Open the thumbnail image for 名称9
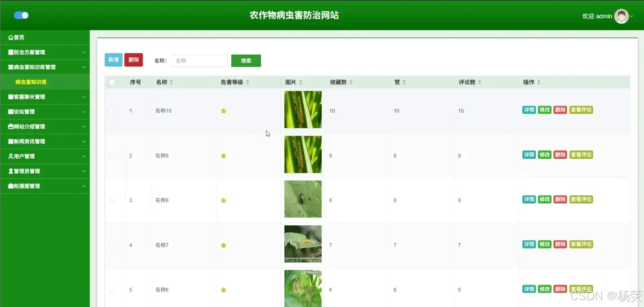The height and width of the screenshot is (307, 644). coord(303,154)
